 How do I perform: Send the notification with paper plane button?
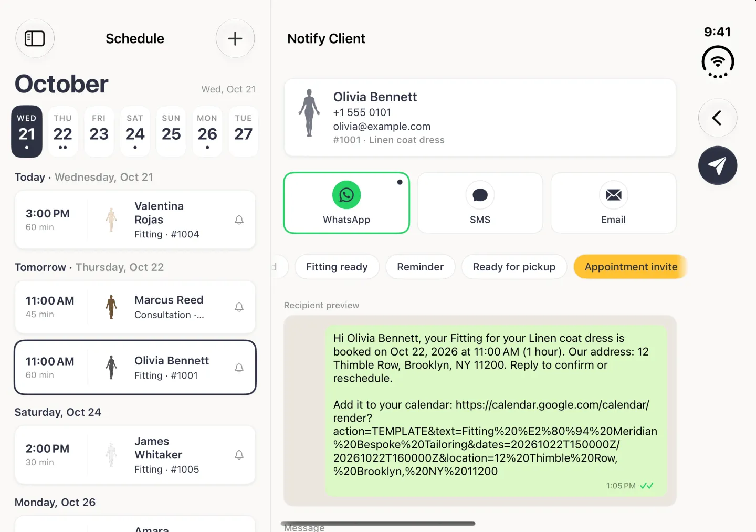pyautogui.click(x=718, y=165)
